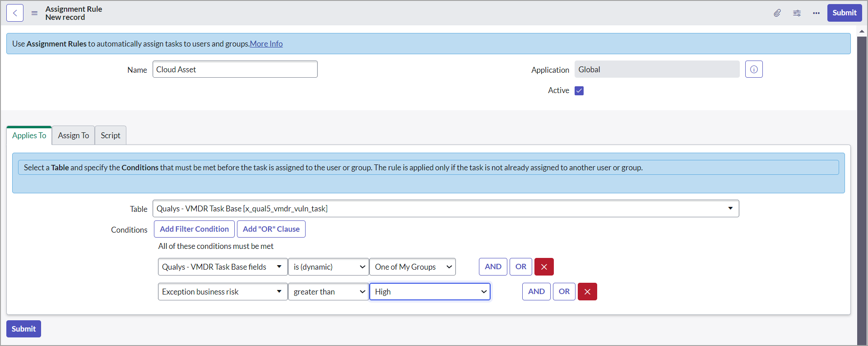Click the Application info icon

point(753,70)
